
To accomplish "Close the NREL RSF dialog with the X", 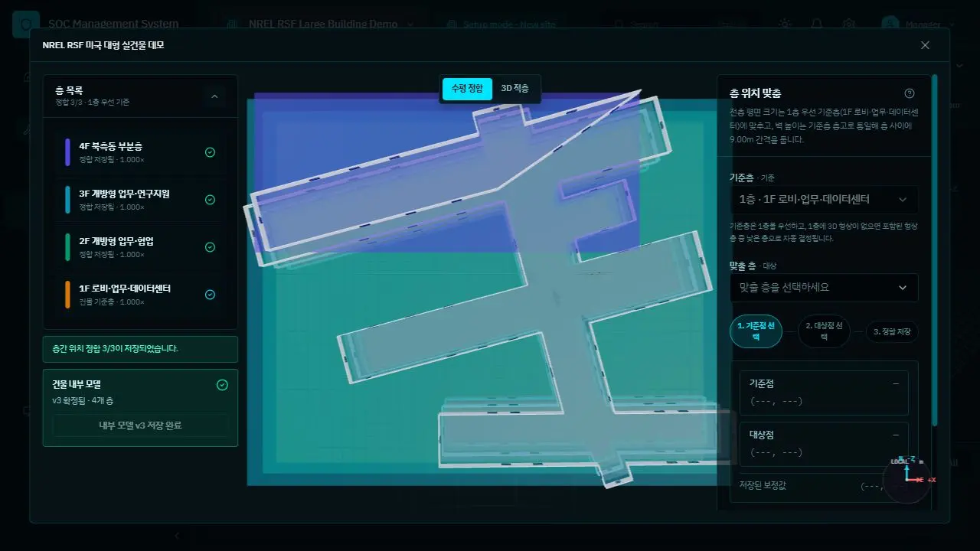I will point(925,45).
